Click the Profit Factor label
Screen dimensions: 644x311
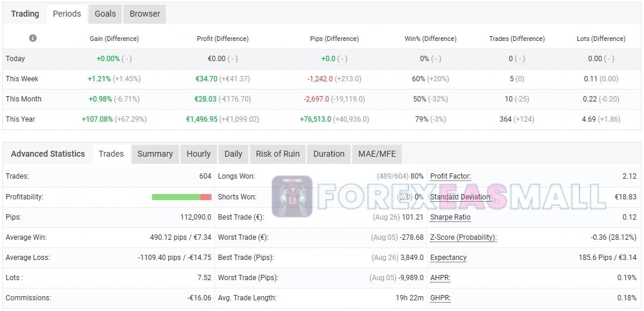click(450, 176)
